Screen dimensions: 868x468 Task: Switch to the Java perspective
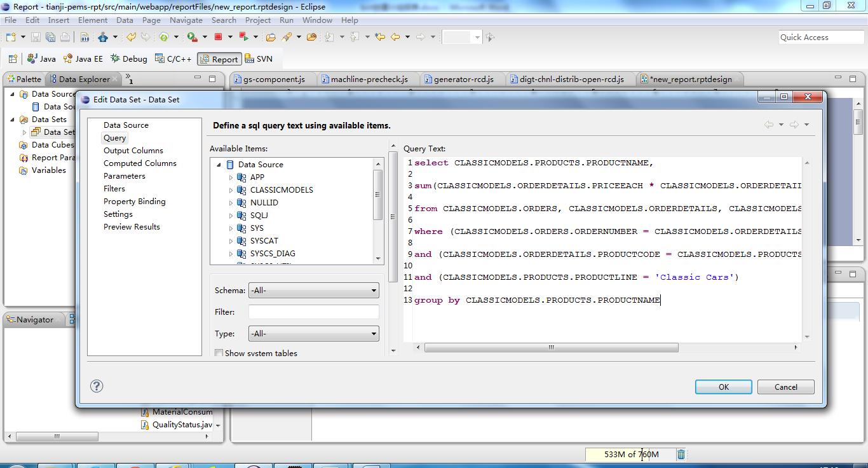point(41,59)
